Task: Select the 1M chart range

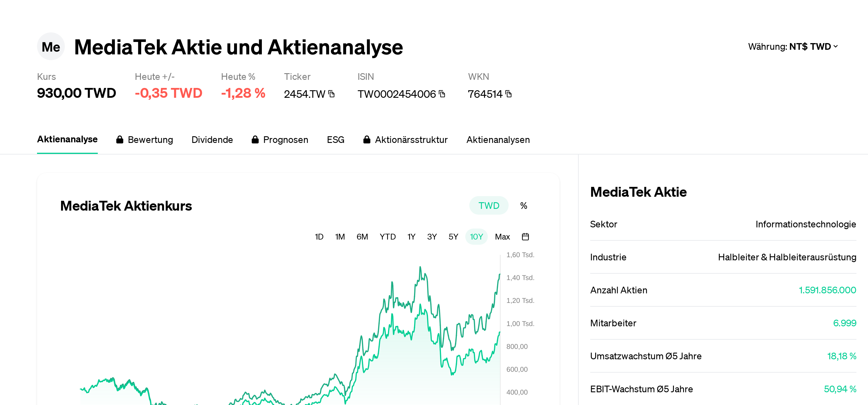Action: [340, 237]
